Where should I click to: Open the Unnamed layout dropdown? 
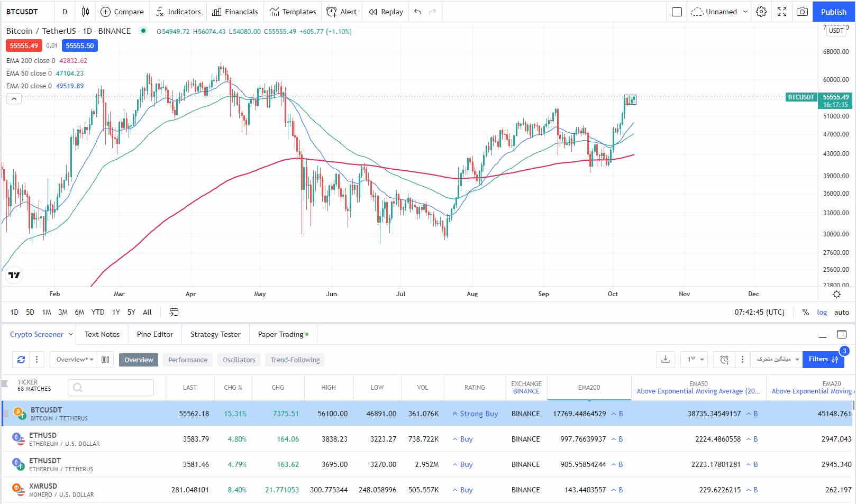point(720,12)
